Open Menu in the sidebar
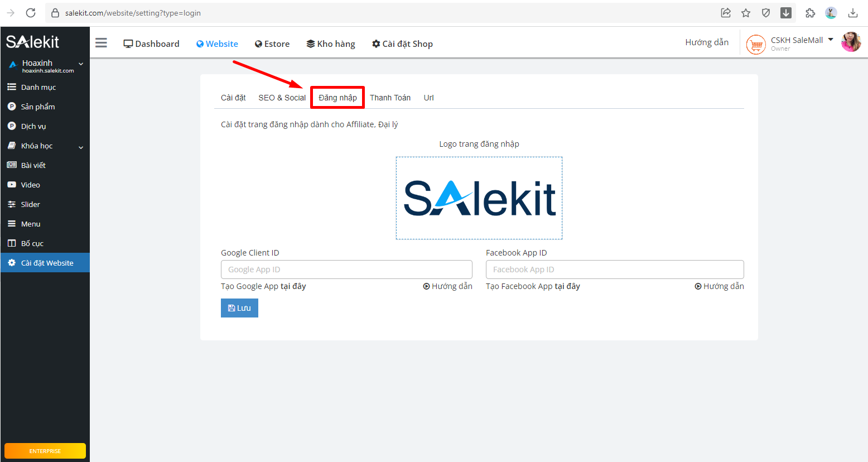This screenshot has height=462, width=868. click(x=45, y=224)
